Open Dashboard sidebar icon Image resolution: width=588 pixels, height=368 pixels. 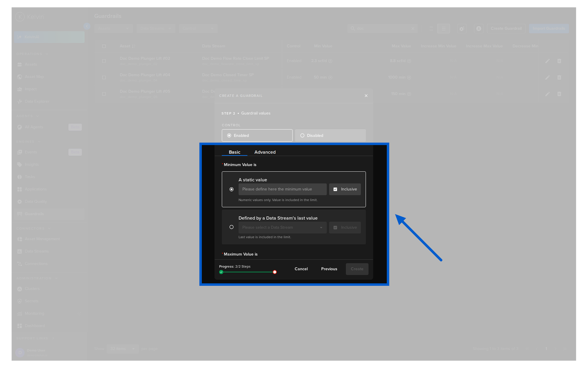click(20, 326)
